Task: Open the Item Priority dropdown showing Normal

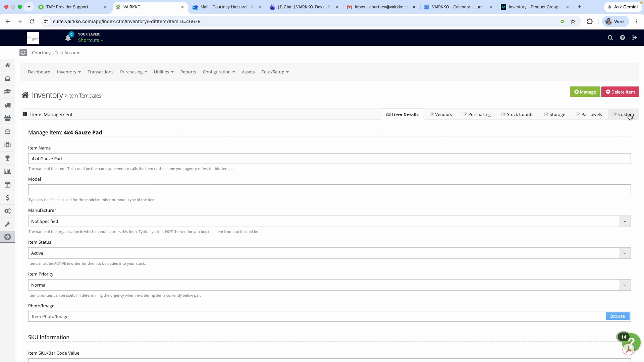Action: tap(329, 285)
